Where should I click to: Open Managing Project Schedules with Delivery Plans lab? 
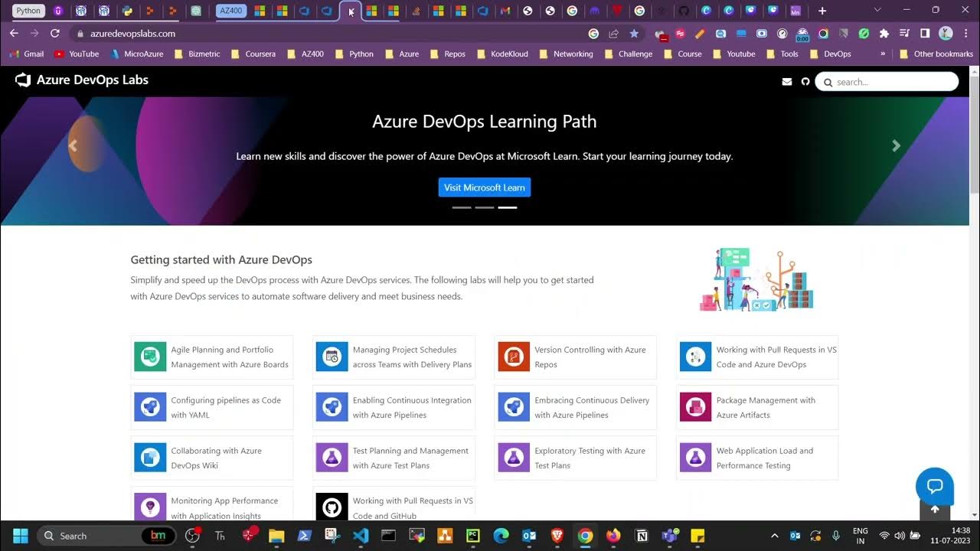coord(394,357)
